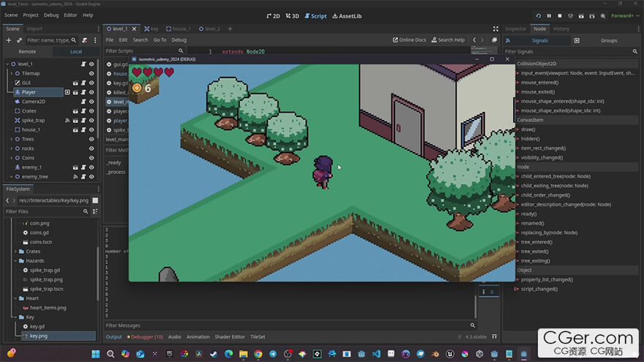Click the scene tree filter field
The width and height of the screenshot is (644, 362).
51,40
